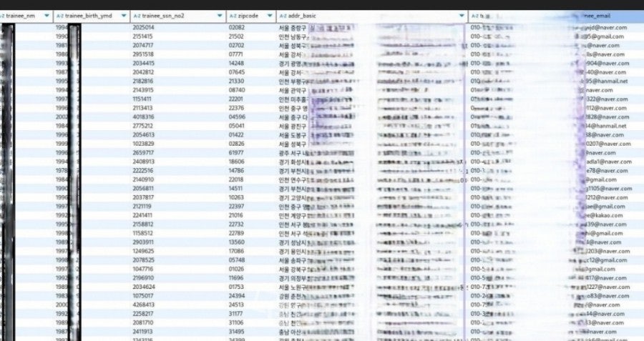Screen dimensions: 644x341
Task: Open the trainee_birth_ymd column filter dropdown
Action: point(124,16)
